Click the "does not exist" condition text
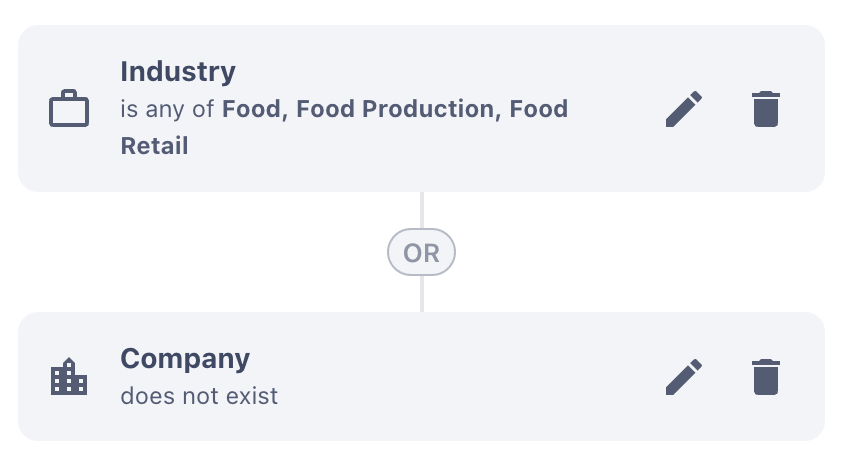 (199, 396)
